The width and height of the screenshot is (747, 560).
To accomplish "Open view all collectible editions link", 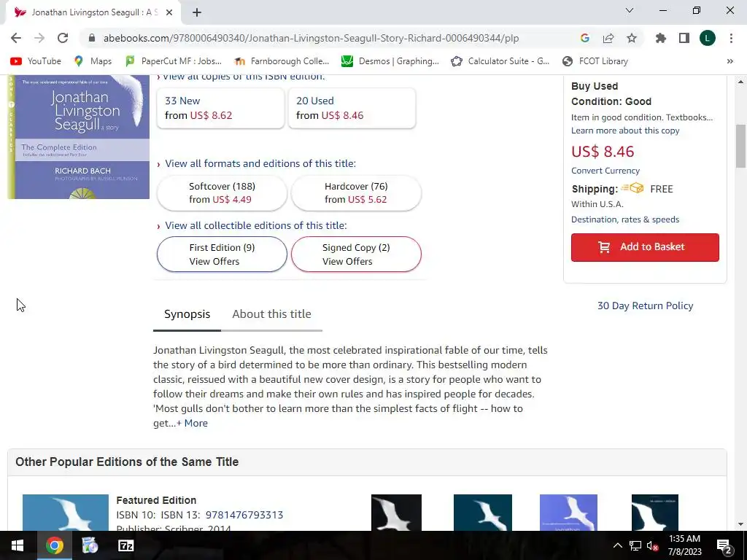I will click(256, 225).
